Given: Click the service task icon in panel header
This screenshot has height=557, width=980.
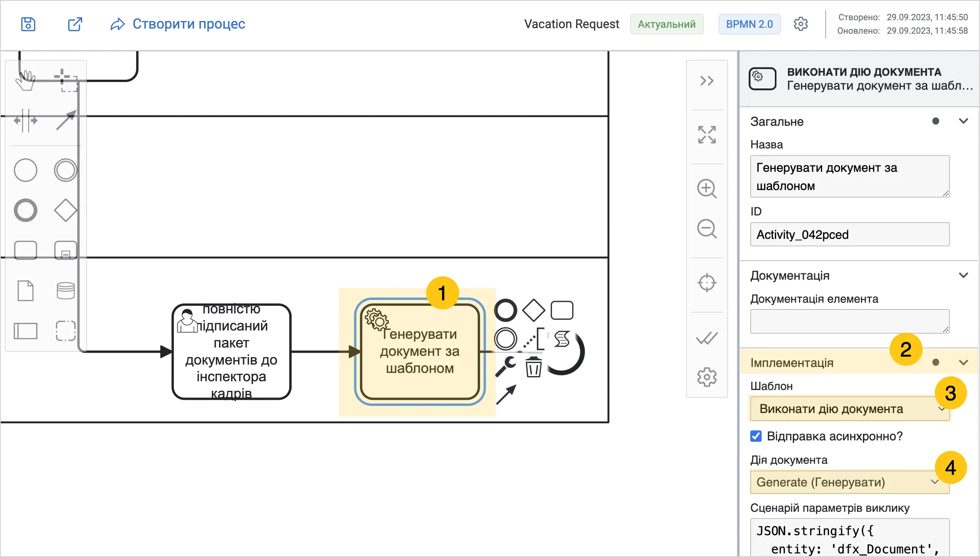Looking at the screenshot, I should point(762,79).
